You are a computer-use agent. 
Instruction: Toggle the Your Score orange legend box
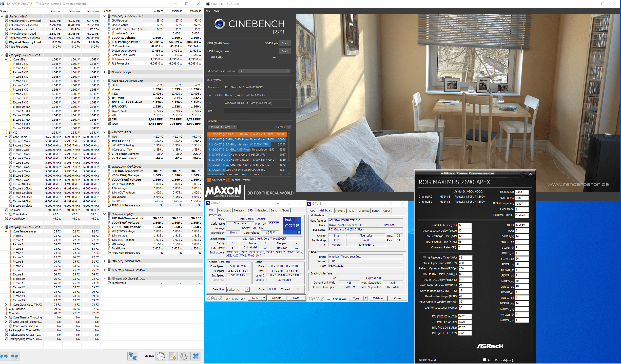pyautogui.click(x=209, y=180)
